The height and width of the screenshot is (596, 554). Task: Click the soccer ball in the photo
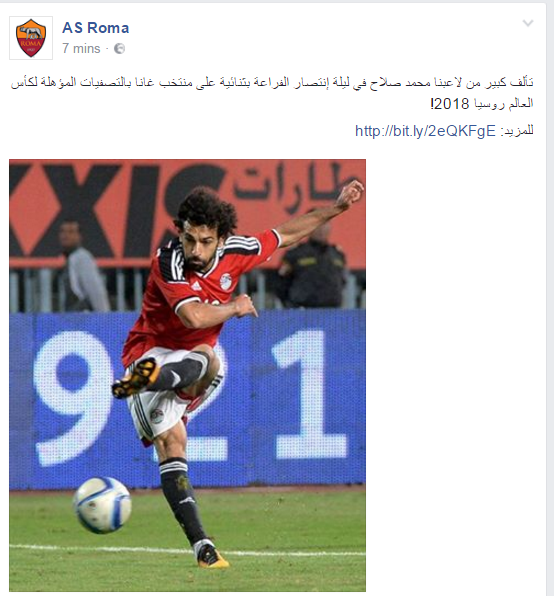102,505
